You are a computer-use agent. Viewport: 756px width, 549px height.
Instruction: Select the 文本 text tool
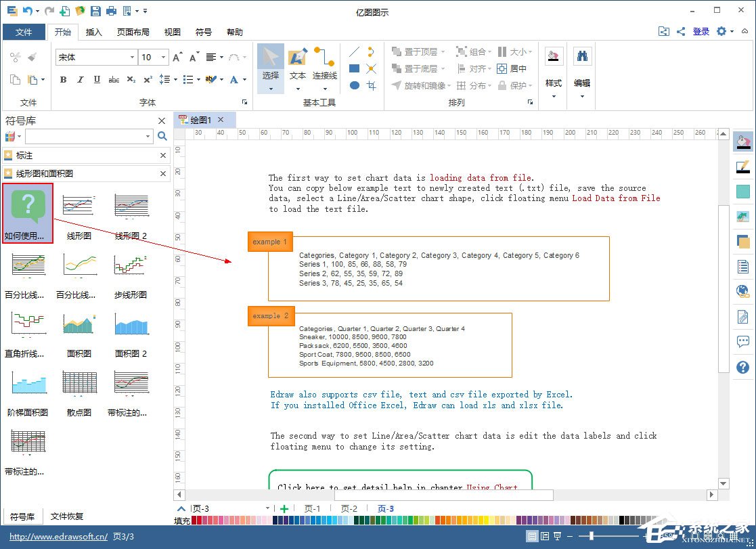pyautogui.click(x=298, y=65)
